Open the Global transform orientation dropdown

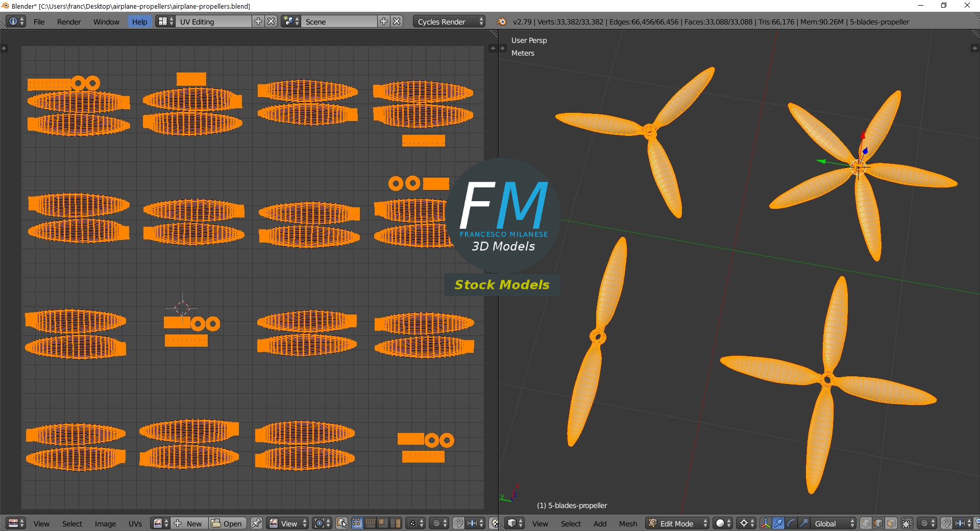[x=833, y=523]
